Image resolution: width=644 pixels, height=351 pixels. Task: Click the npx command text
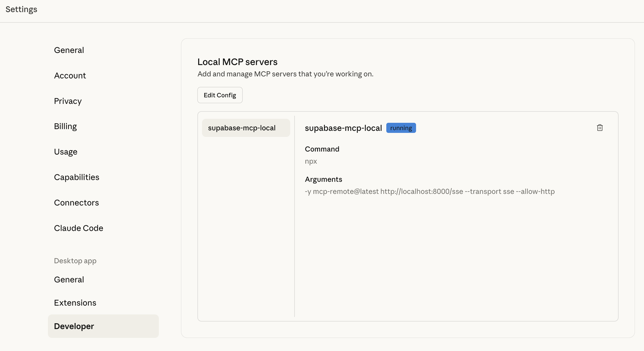click(x=311, y=161)
